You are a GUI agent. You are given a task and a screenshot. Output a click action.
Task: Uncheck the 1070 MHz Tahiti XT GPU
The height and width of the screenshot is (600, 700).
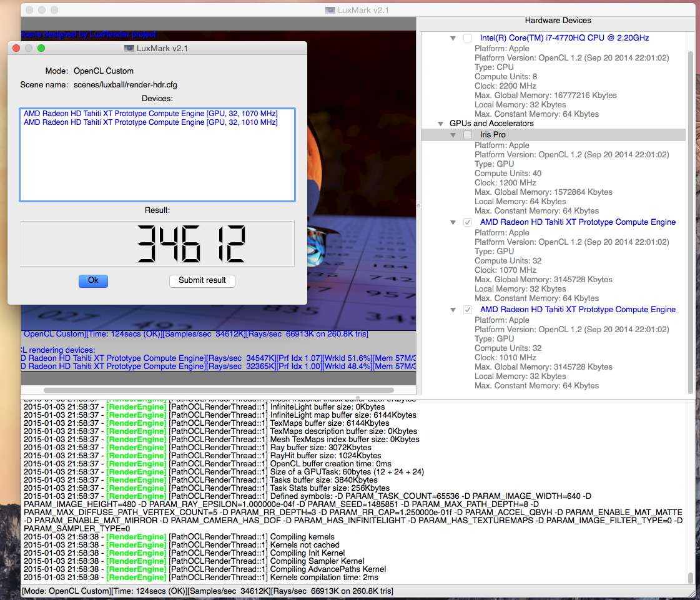tap(468, 222)
